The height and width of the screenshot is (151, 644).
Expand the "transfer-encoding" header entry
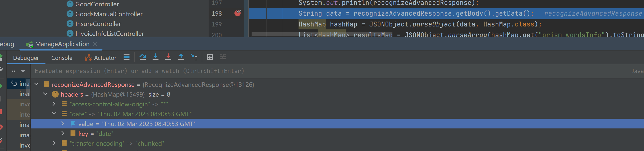coord(54,143)
